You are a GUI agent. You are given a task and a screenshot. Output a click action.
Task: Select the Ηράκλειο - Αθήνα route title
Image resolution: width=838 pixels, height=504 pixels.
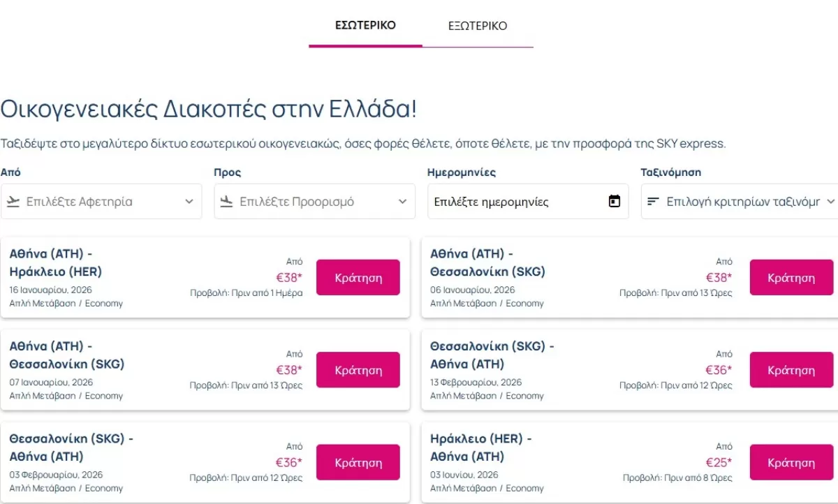(x=480, y=447)
